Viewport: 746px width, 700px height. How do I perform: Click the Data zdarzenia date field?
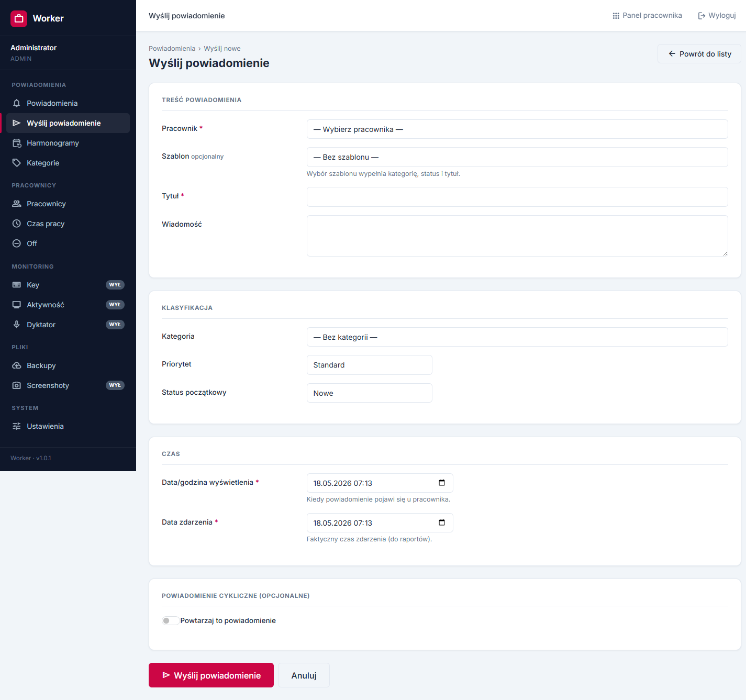380,523
